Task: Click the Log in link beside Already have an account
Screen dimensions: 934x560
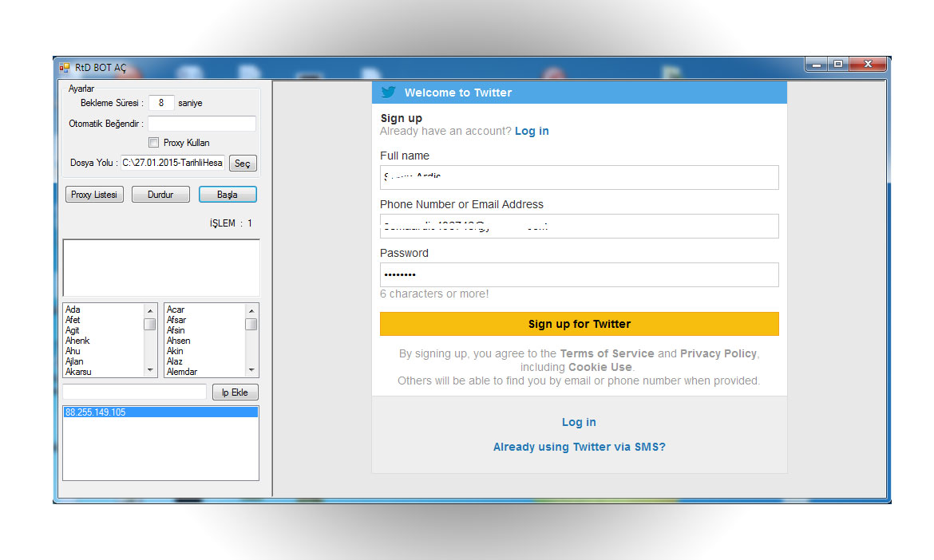Action: tap(532, 131)
